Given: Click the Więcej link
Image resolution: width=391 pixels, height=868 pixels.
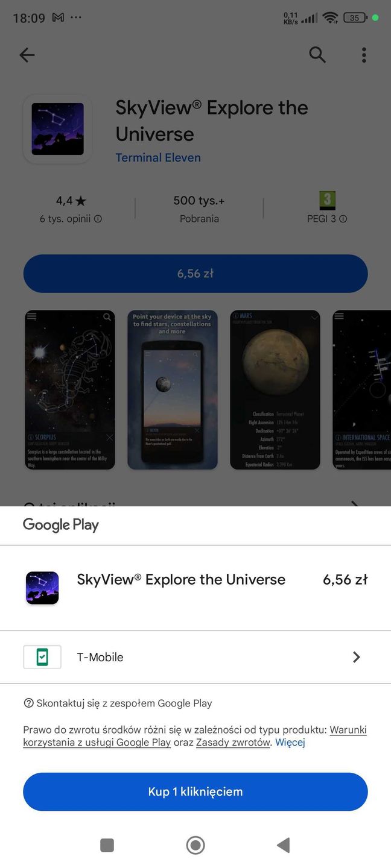Looking at the screenshot, I should pos(290,743).
